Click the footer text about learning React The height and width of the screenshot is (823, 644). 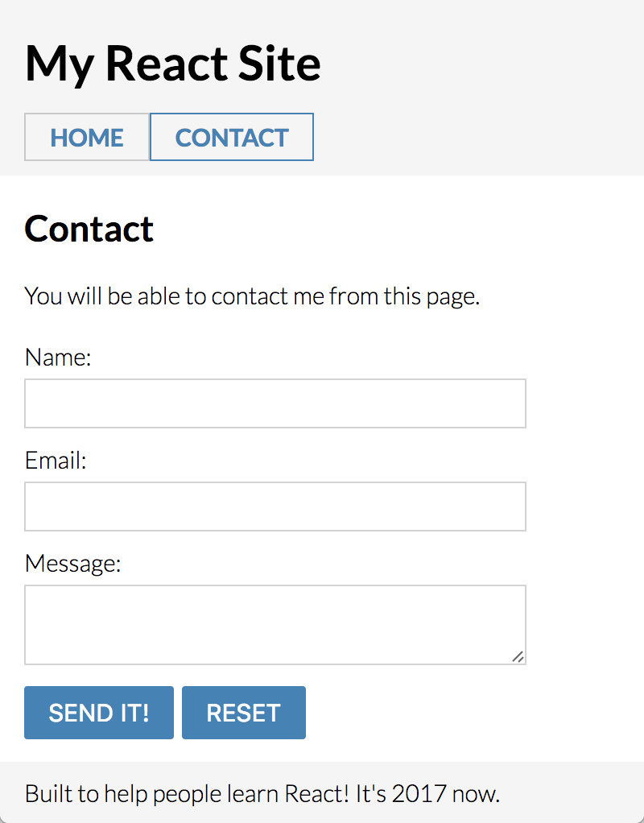262,793
